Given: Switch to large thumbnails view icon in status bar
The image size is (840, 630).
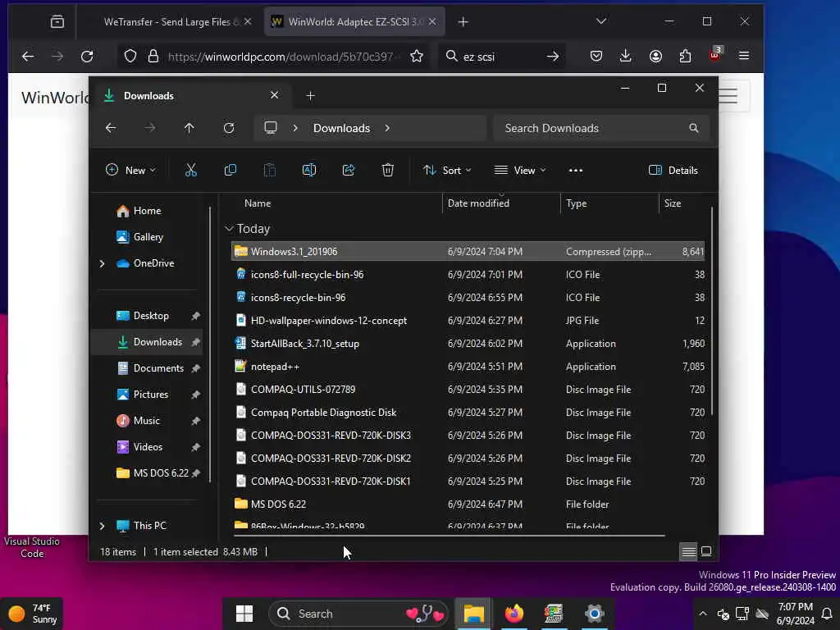Looking at the screenshot, I should [706, 551].
